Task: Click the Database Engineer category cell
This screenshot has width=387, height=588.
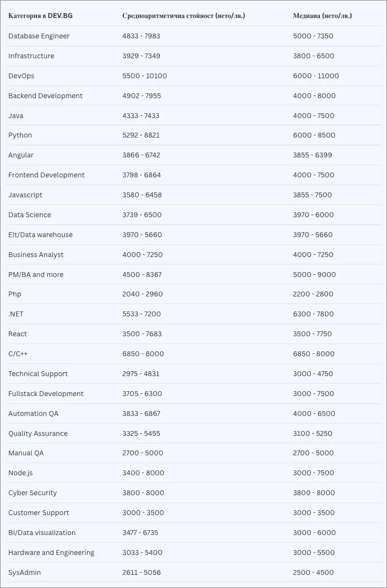Action: click(x=39, y=36)
